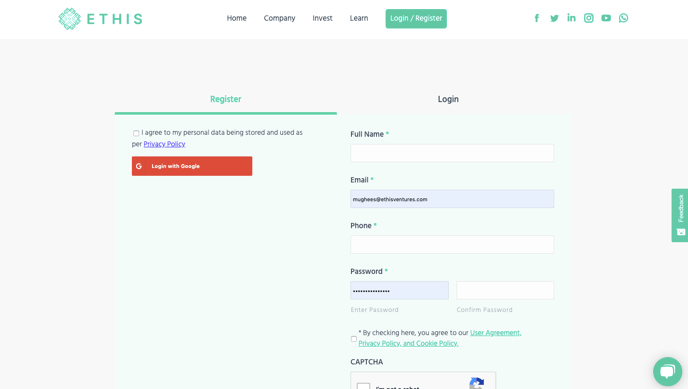Image resolution: width=688 pixels, height=389 pixels.
Task: Open the Twitter social icon
Action: click(x=554, y=18)
